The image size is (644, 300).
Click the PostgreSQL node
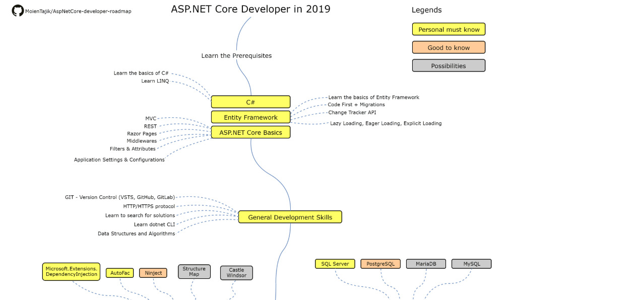380,264
